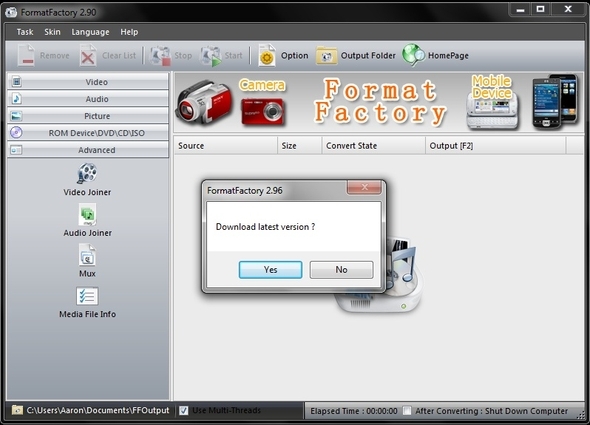Viewport: 590px width, 425px height.
Task: Enable After Converting Shut Down Computer checkbox
Action: pyautogui.click(x=407, y=411)
